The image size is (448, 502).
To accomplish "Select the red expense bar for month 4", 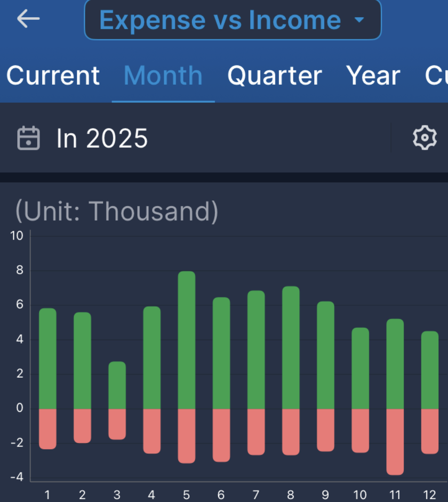I will [152, 431].
